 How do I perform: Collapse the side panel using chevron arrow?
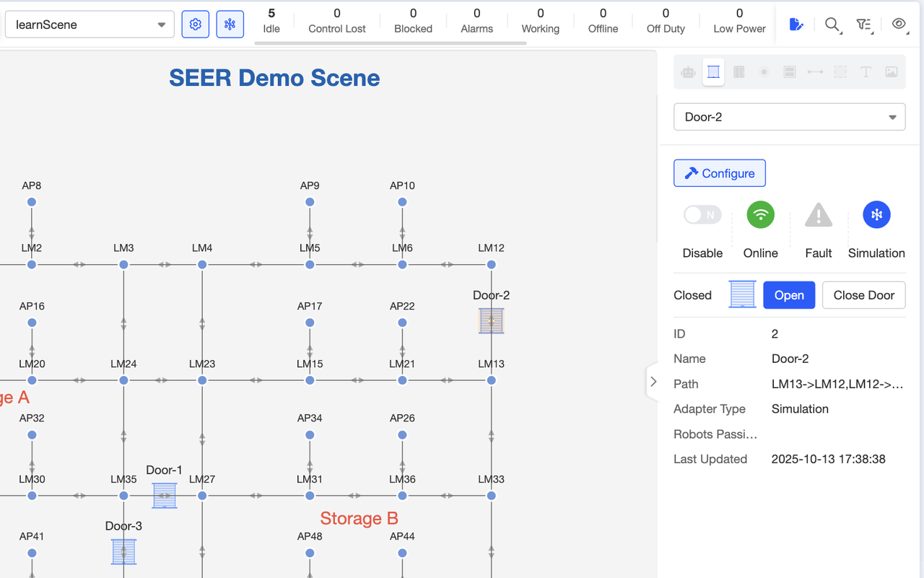pos(653,382)
